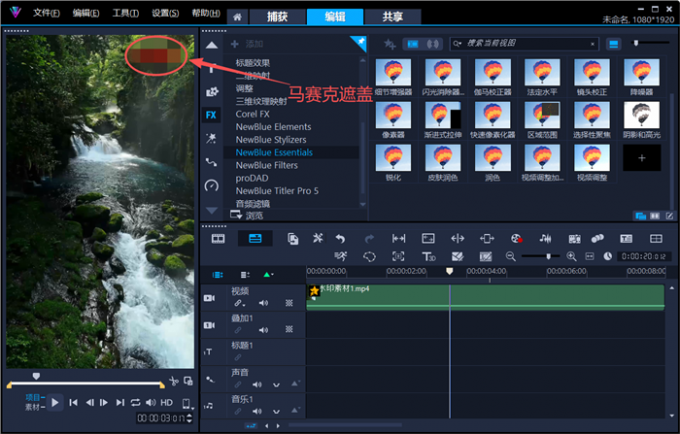This screenshot has width=680, height=434.
Task: Click the 添加 add folder button
Action: coord(247,44)
